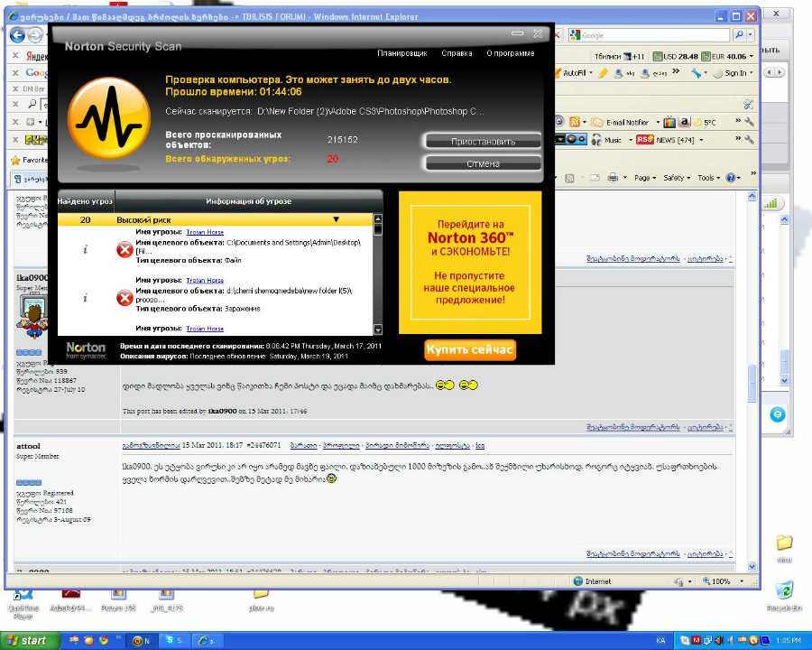The image size is (812, 650).
Task: Click the red X beside the C:\Documents threat
Action: click(x=125, y=250)
